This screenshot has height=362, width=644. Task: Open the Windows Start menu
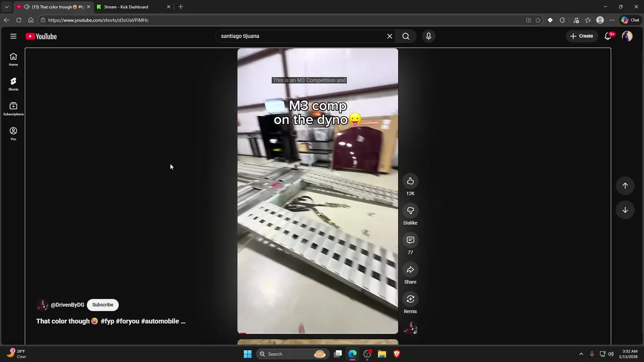[247, 354]
